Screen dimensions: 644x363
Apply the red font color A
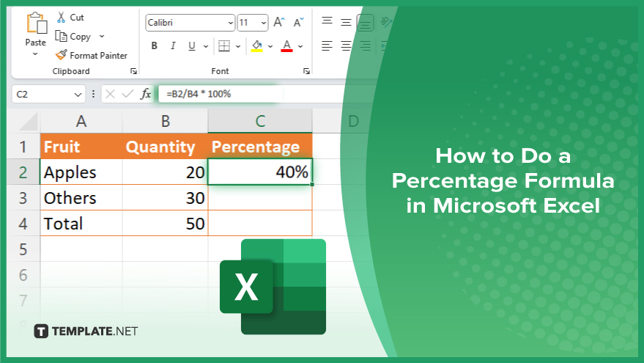286,46
